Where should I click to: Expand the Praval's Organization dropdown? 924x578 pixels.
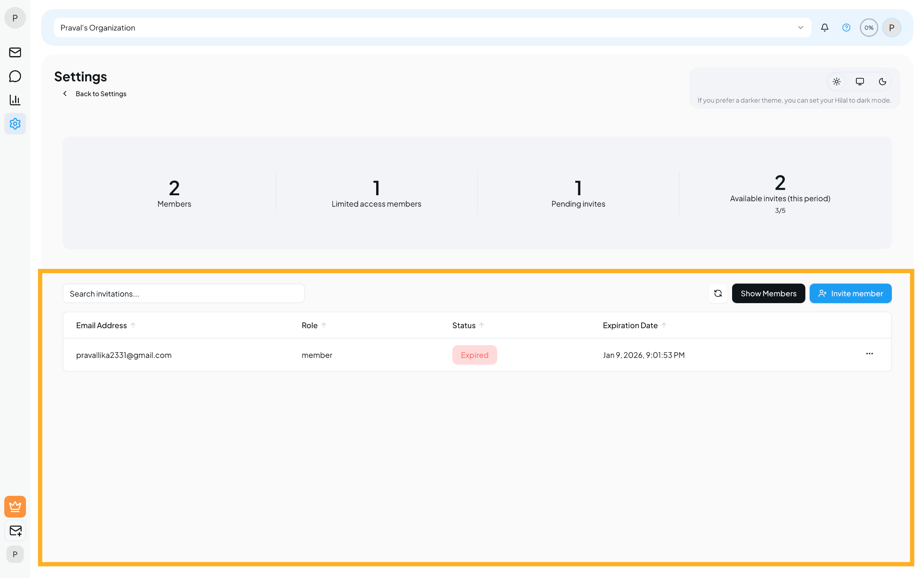point(800,27)
